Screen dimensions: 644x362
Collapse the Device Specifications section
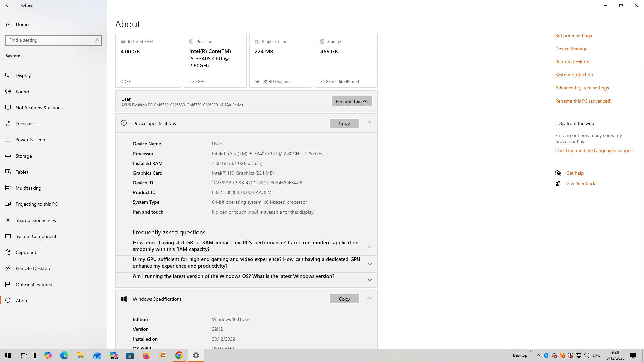pyautogui.click(x=369, y=123)
